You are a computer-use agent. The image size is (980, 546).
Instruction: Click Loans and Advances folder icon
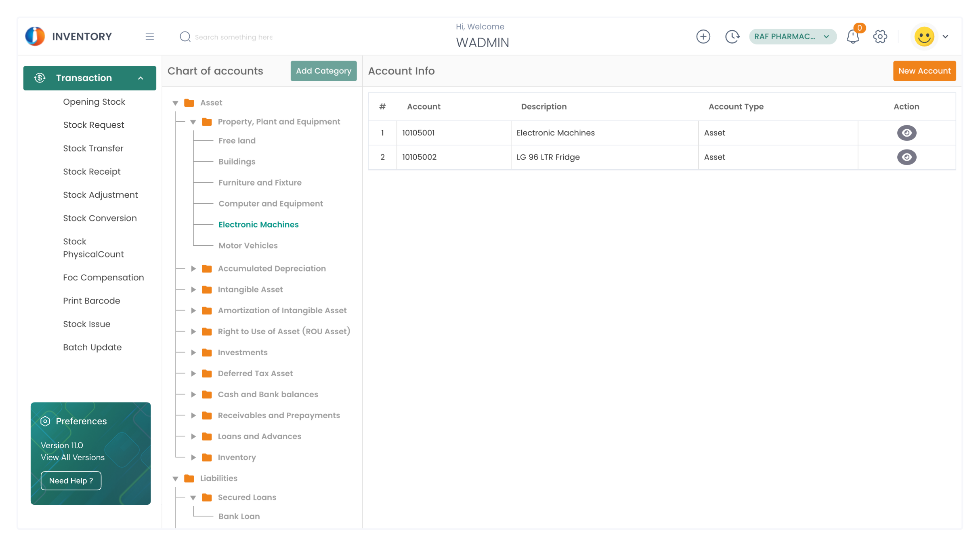207,436
